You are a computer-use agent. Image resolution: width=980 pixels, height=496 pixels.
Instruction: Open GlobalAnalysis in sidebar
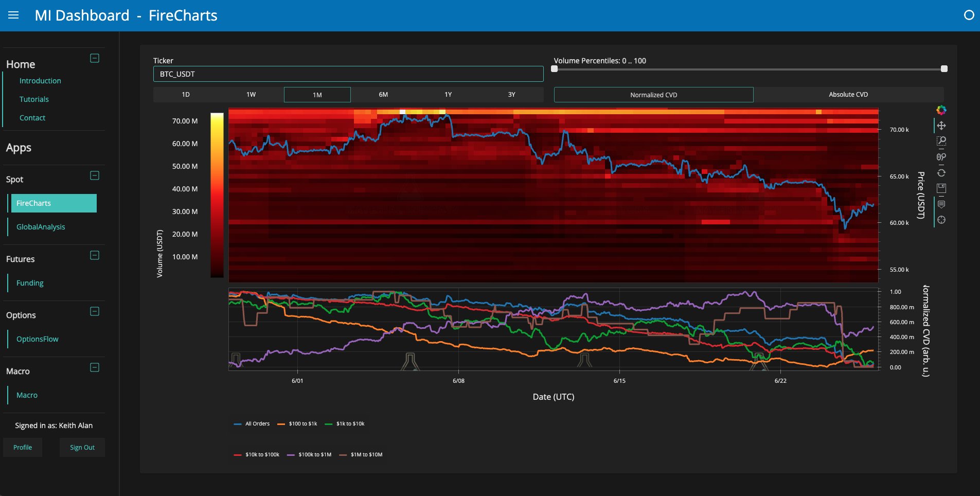click(x=41, y=227)
